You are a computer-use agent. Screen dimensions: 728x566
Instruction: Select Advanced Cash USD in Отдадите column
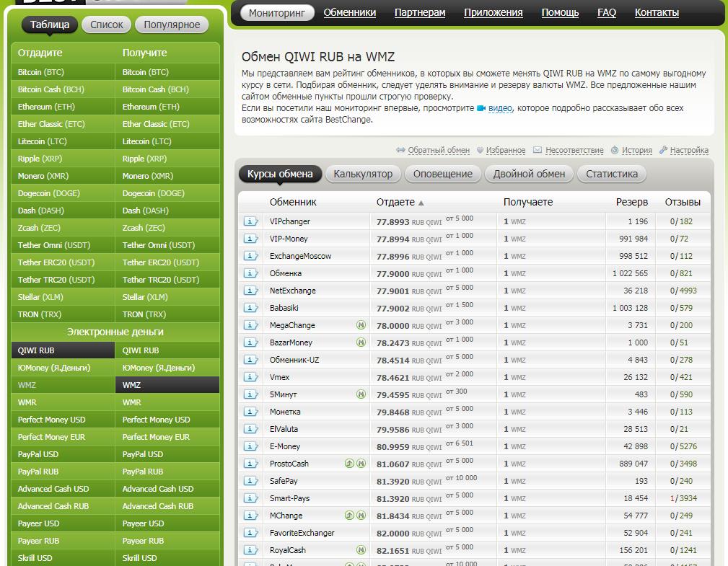[x=63, y=489]
